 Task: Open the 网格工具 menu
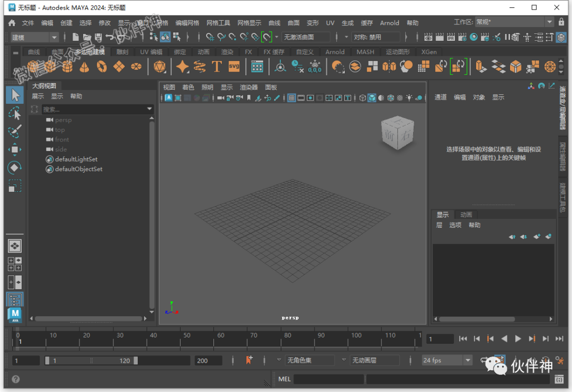coord(218,23)
